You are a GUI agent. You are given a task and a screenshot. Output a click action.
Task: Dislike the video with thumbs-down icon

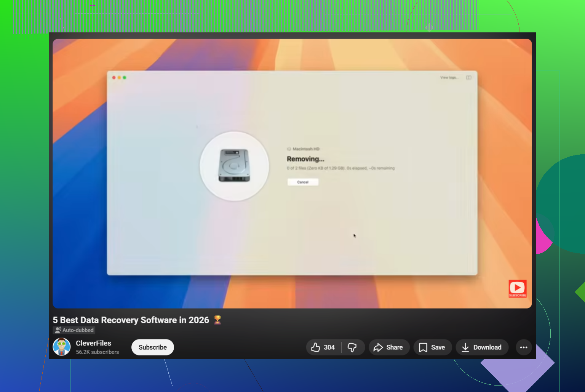(353, 347)
